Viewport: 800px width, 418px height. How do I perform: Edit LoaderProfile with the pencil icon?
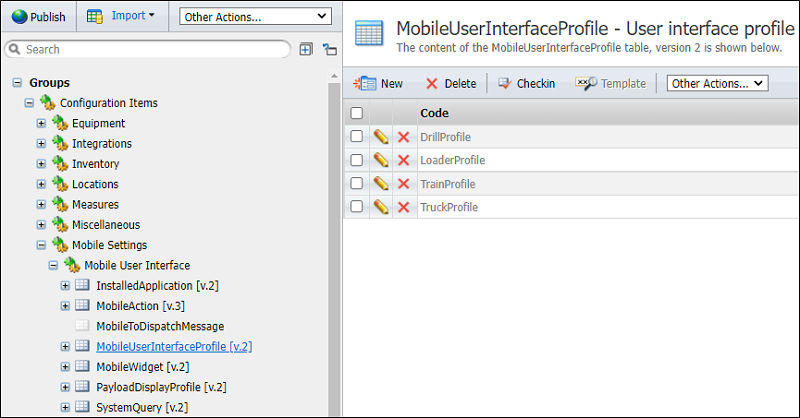pos(381,160)
